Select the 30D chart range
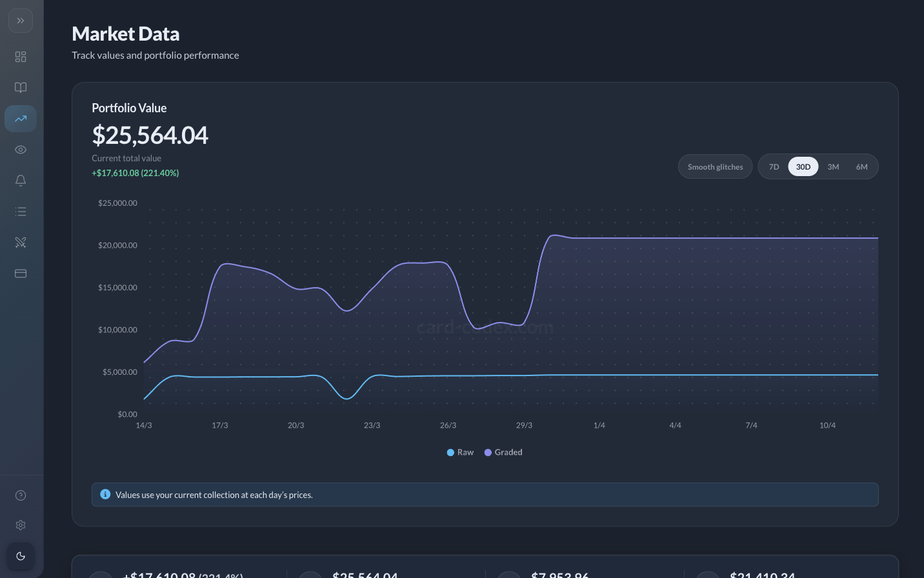 tap(803, 166)
